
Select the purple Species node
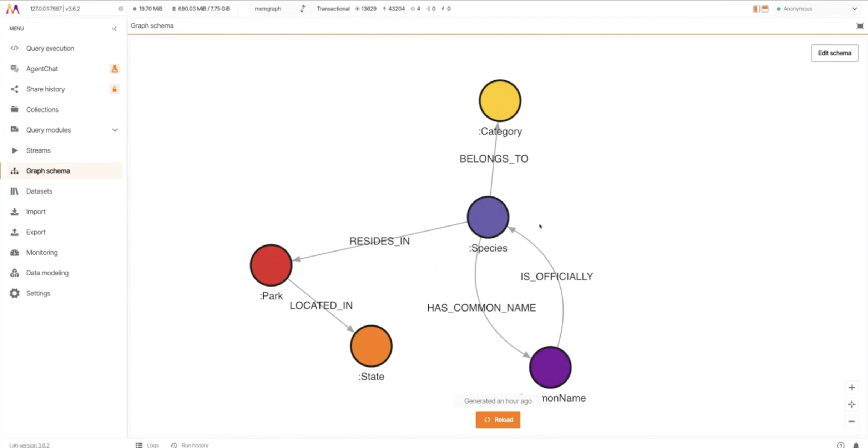[488, 216]
